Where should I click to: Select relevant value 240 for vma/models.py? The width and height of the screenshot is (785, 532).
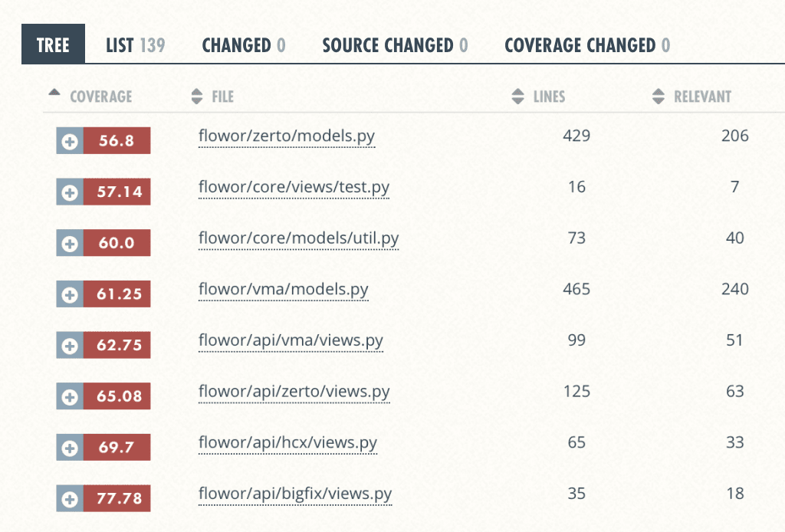(734, 289)
